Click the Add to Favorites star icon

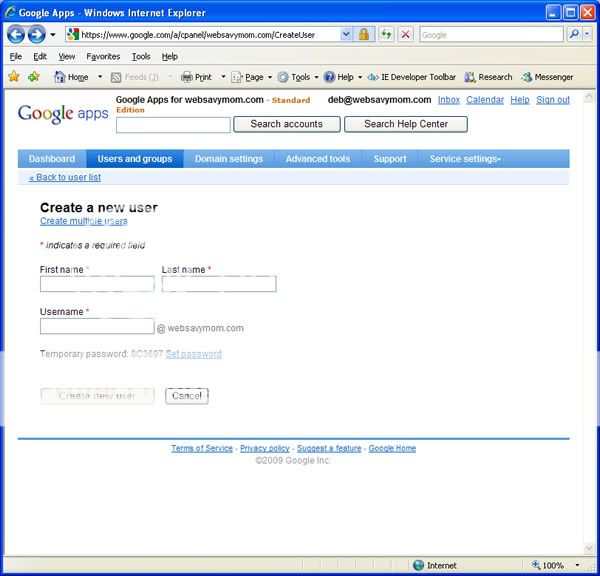point(34,77)
